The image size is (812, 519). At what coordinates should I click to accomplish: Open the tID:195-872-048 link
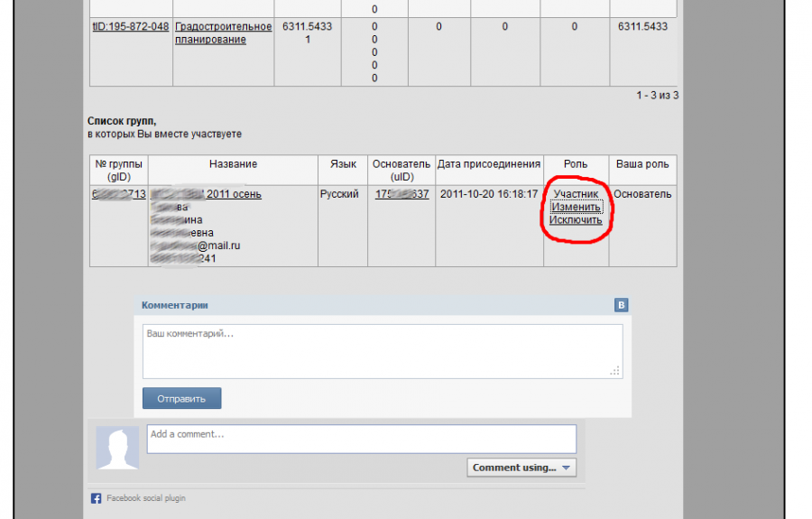coord(130,27)
